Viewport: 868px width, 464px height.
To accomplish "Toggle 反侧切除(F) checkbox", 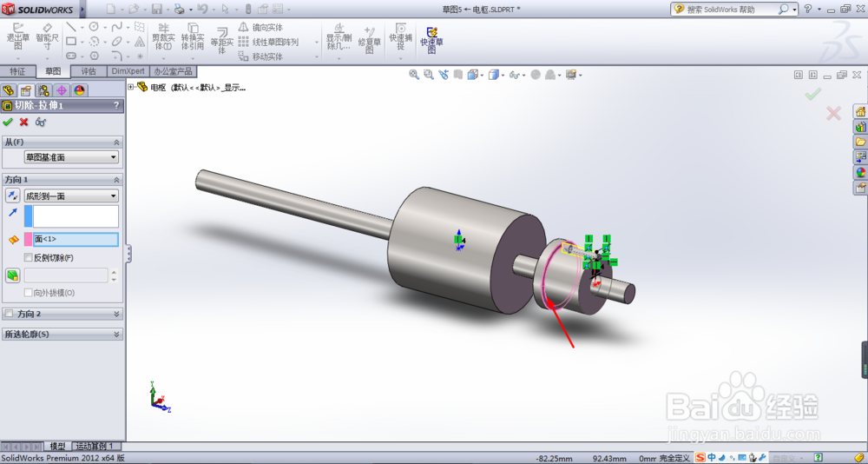I will [29, 258].
